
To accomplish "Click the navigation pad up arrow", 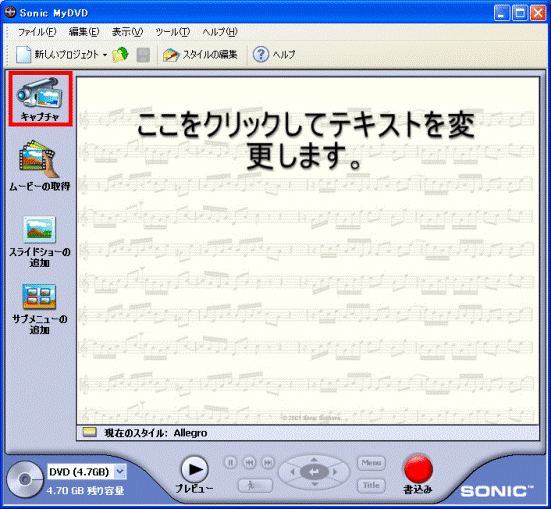I will point(314,459).
